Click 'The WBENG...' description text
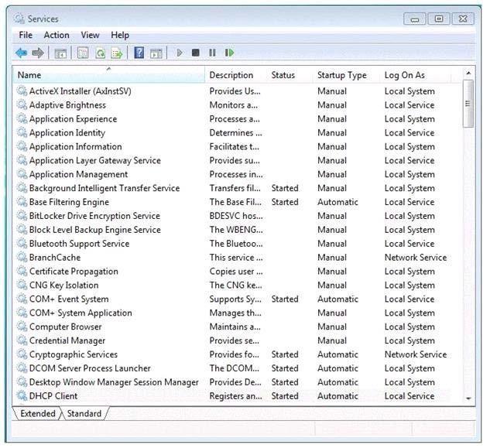 pos(236,230)
